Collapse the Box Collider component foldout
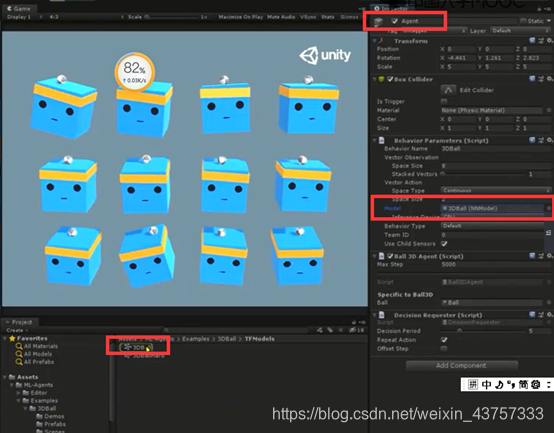The width and height of the screenshot is (554, 433). click(375, 79)
